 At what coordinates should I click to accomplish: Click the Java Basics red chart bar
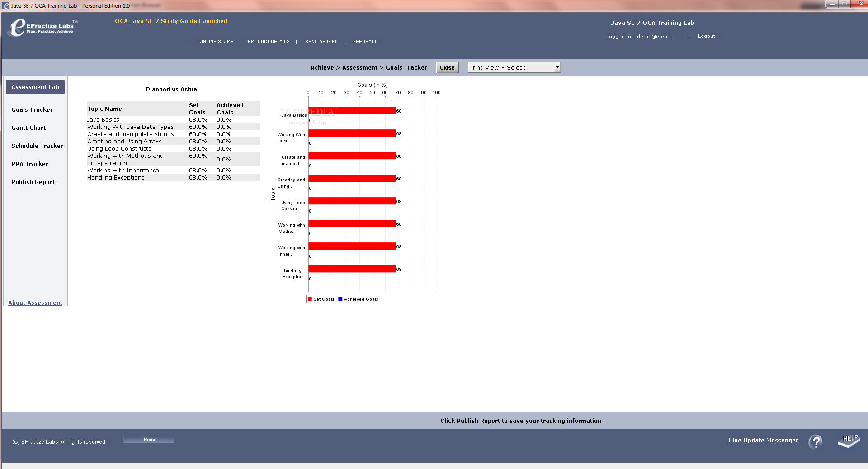pyautogui.click(x=352, y=110)
